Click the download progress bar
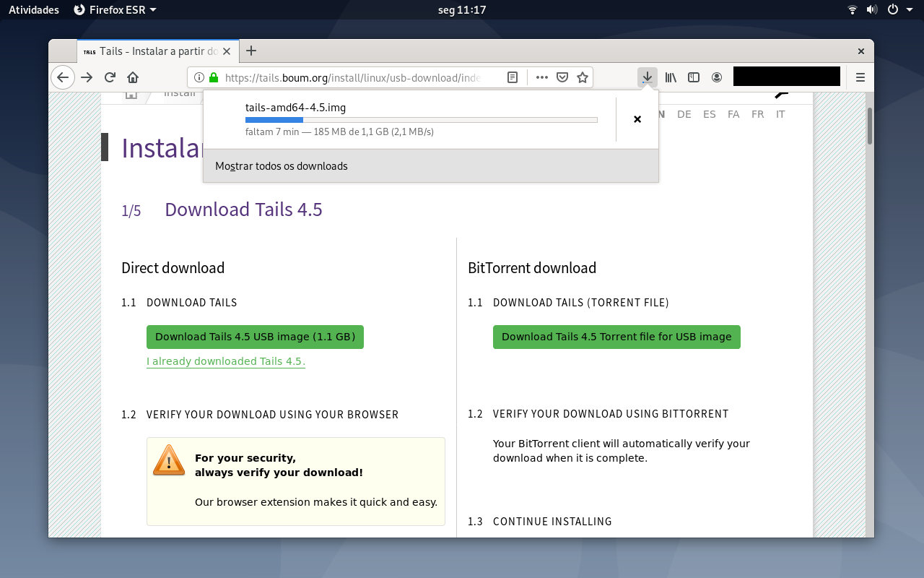This screenshot has width=924, height=578. coord(422,120)
